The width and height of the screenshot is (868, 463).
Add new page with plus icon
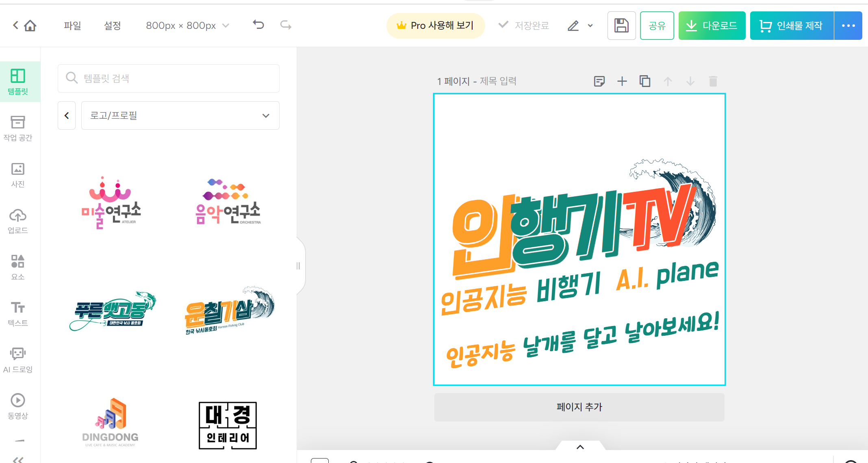622,81
